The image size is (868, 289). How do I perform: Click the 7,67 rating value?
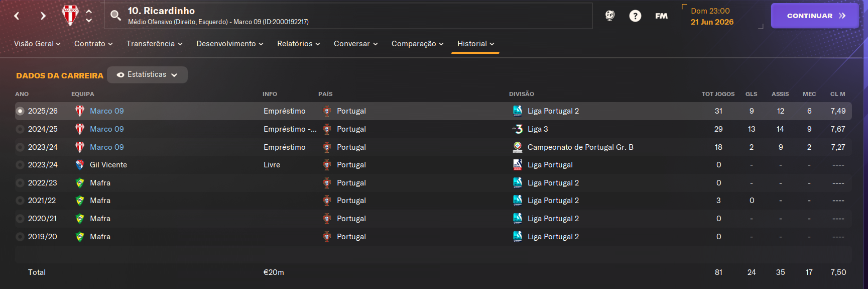838,129
